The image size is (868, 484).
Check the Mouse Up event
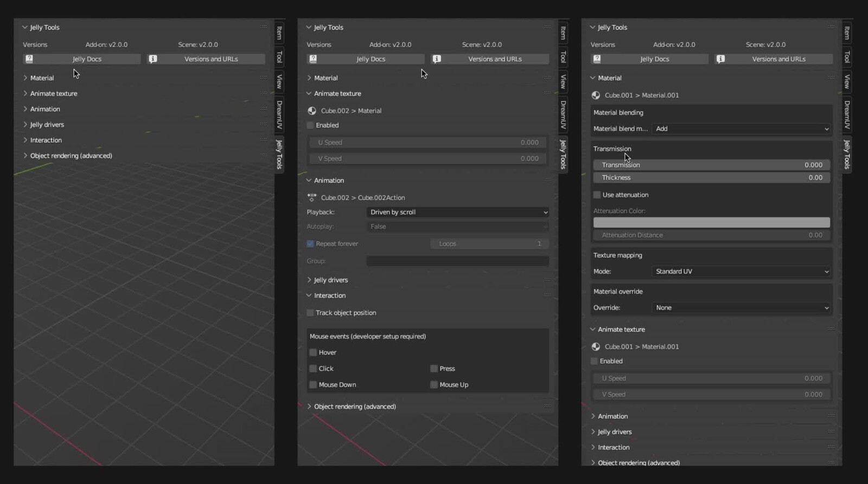434,385
